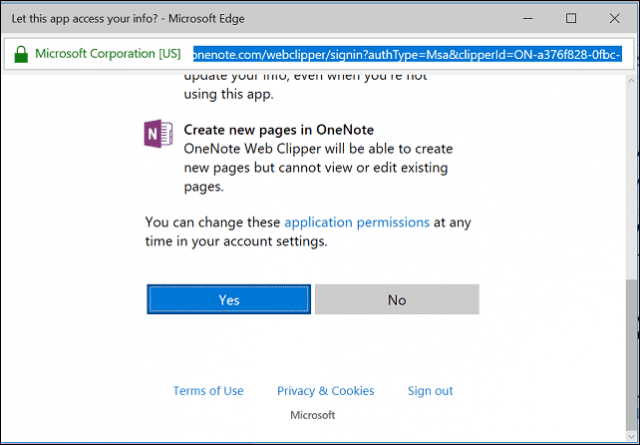The image size is (640, 445).
Task: Maximize the Microsoft Edge dialog window
Action: tap(571, 18)
